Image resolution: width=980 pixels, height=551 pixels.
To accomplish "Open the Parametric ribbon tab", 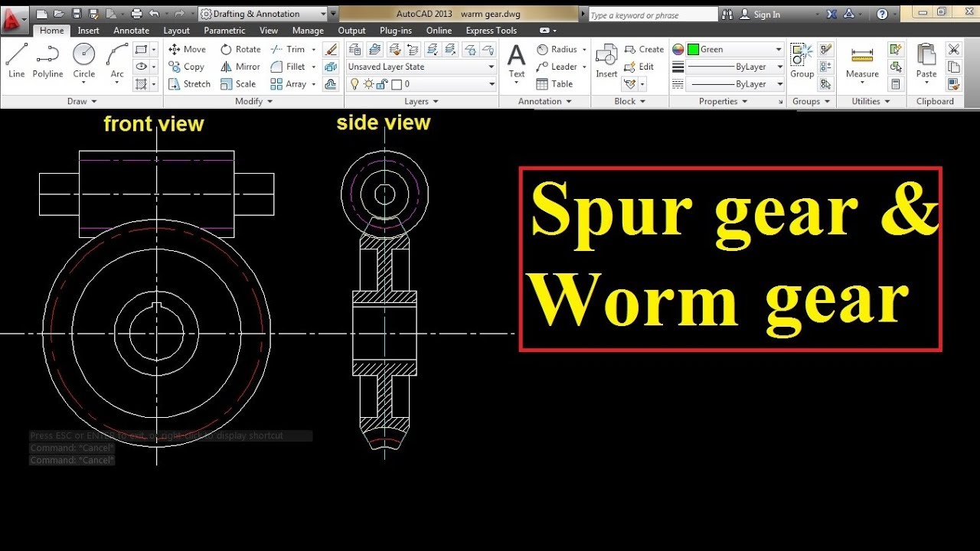I will (224, 31).
